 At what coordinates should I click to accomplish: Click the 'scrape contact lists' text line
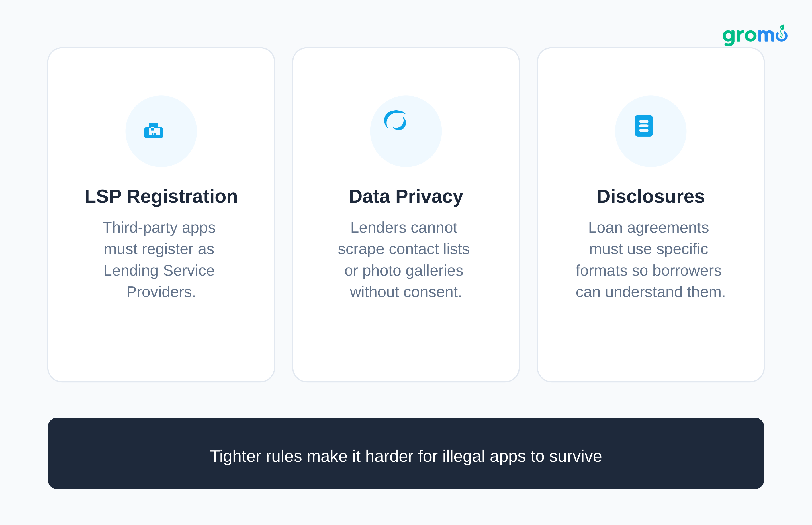click(404, 249)
